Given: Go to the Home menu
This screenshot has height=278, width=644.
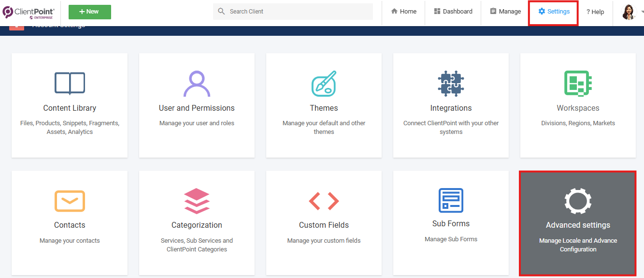Looking at the screenshot, I should pyautogui.click(x=403, y=12).
